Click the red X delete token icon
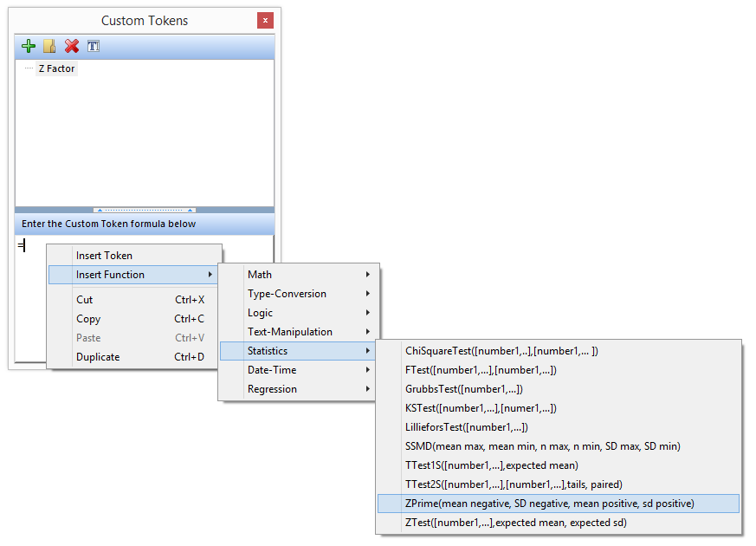This screenshot has width=756, height=546. coord(72,46)
